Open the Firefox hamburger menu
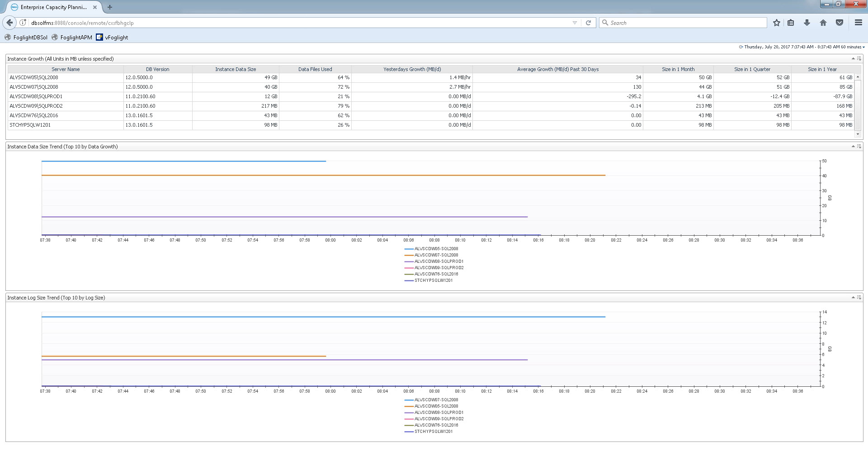The image size is (868, 470). tap(858, 23)
